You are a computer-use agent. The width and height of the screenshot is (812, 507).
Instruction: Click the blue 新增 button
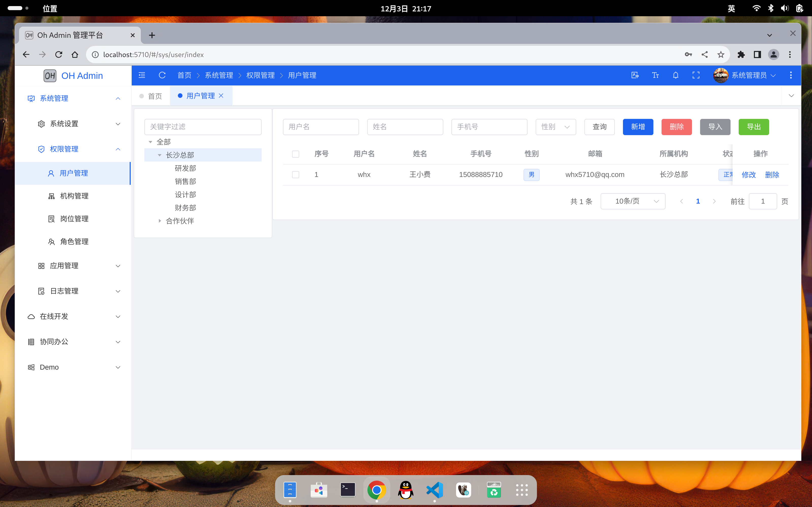(637, 127)
